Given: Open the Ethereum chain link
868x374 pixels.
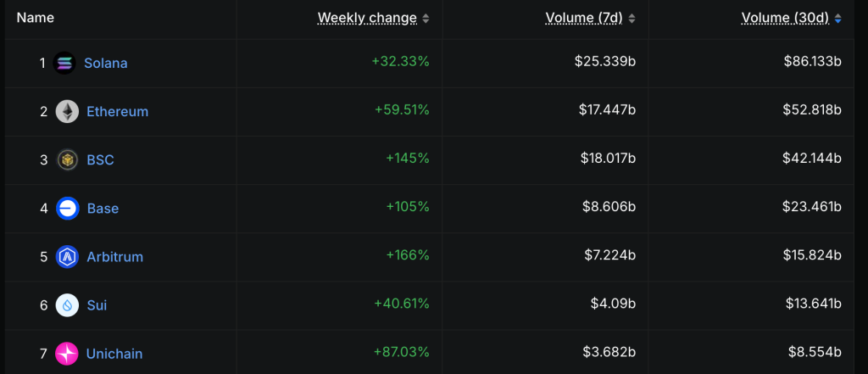Looking at the screenshot, I should pyautogui.click(x=117, y=111).
